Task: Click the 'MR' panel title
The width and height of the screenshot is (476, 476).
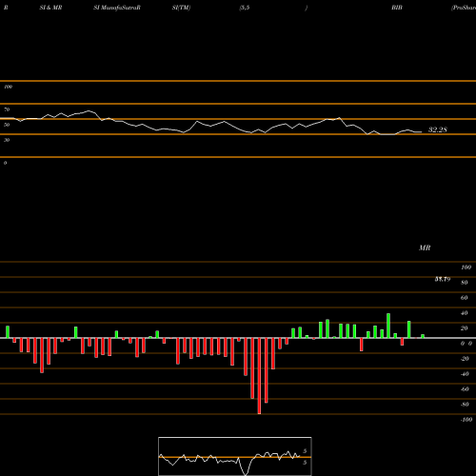Action: (x=425, y=248)
